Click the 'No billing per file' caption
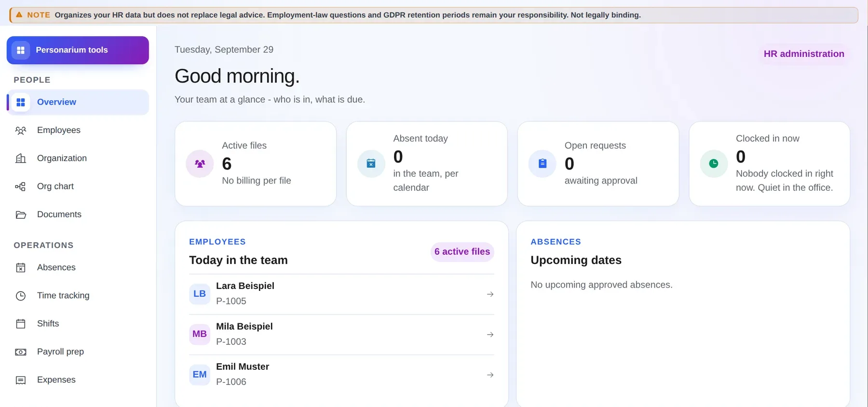The width and height of the screenshot is (868, 407). point(257,181)
